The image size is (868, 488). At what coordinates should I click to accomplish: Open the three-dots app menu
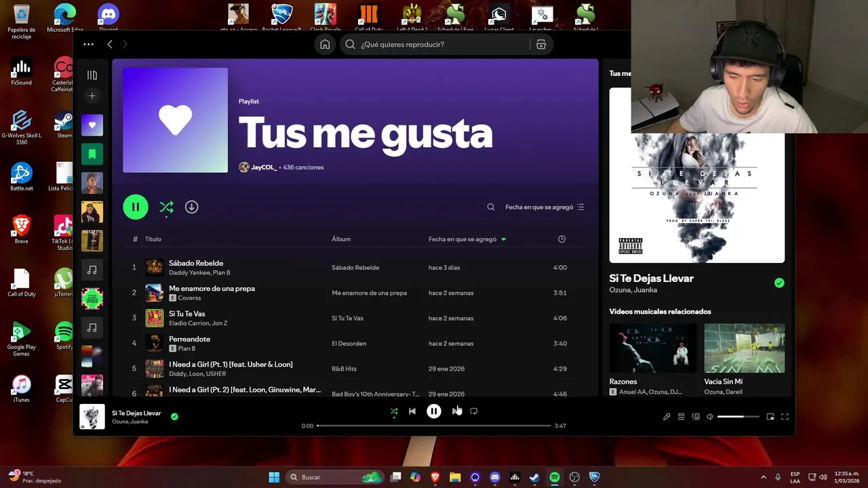click(x=89, y=45)
